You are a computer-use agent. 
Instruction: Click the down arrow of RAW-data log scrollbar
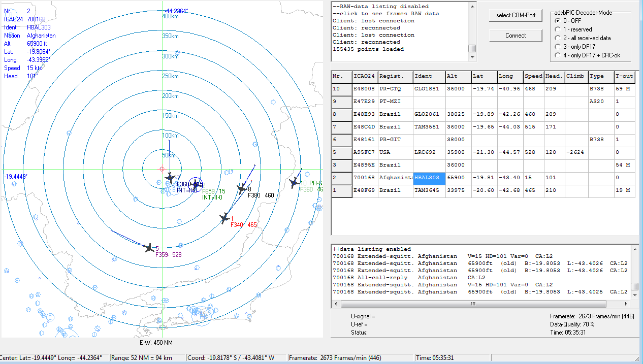472,58
